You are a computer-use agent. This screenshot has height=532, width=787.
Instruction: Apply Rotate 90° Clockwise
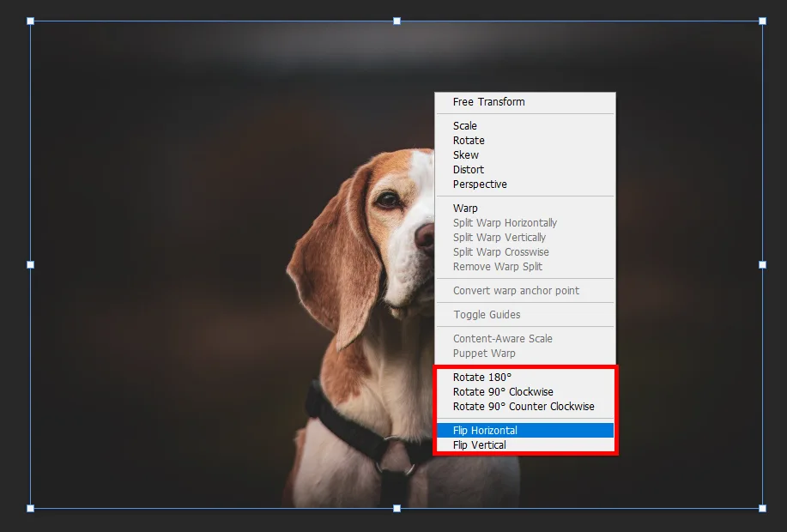[525, 392]
